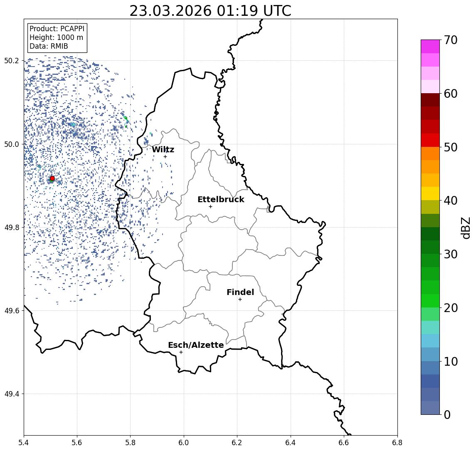Click the colorbar tick label 70
The width and height of the screenshot is (476, 451).
[451, 40]
